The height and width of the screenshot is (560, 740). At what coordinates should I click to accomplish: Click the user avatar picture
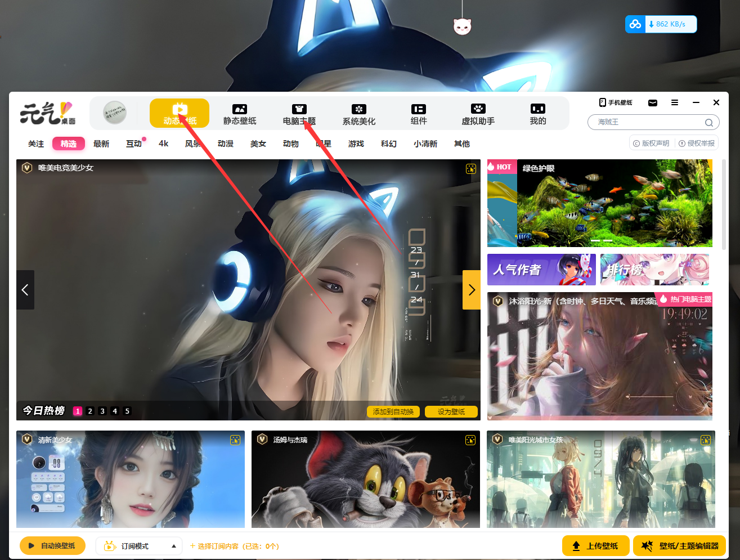[x=115, y=113]
